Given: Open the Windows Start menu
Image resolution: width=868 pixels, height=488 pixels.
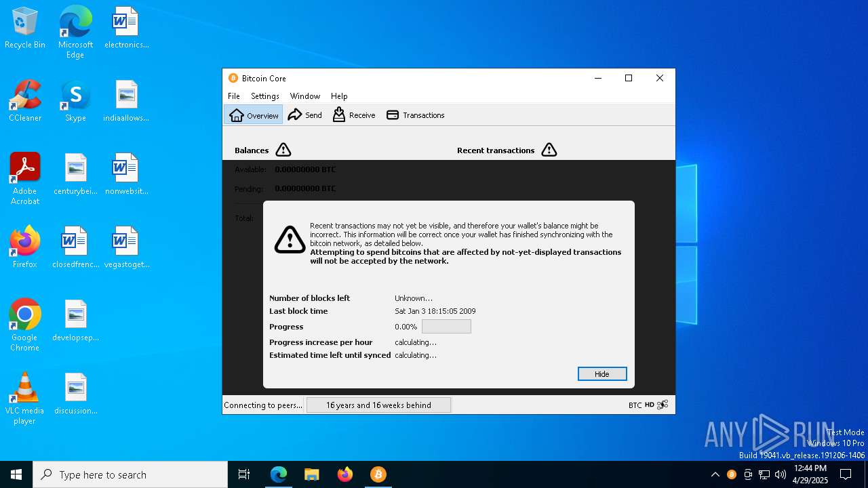Looking at the screenshot, I should (16, 474).
